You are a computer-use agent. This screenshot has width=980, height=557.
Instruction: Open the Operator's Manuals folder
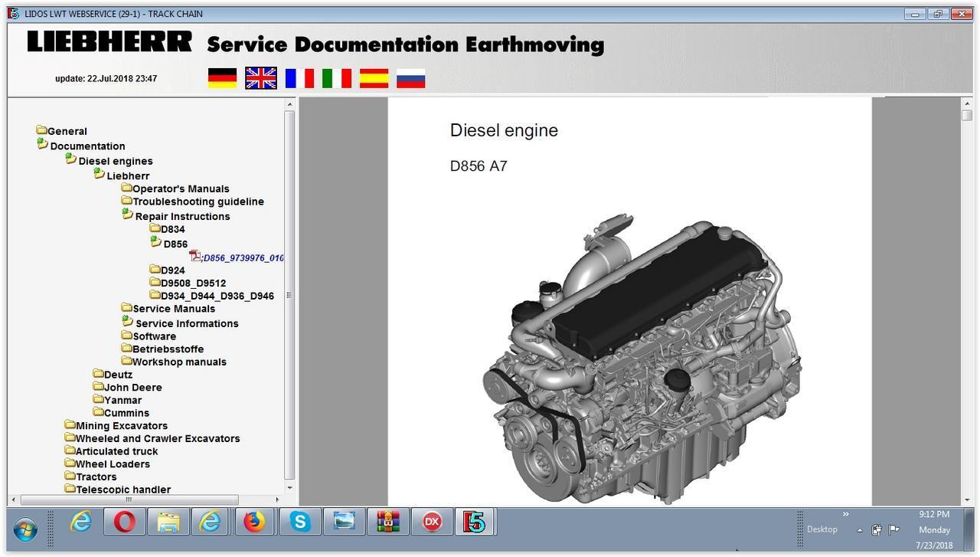pos(180,188)
